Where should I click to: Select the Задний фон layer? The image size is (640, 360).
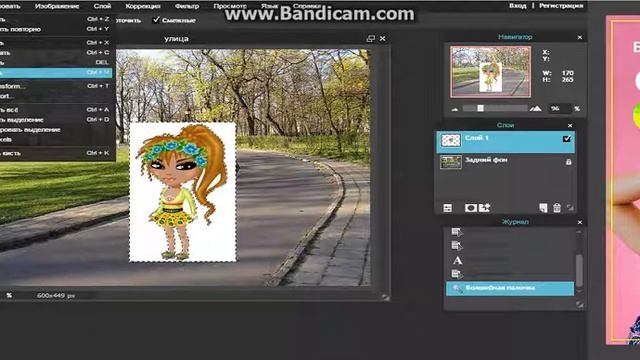click(505, 162)
